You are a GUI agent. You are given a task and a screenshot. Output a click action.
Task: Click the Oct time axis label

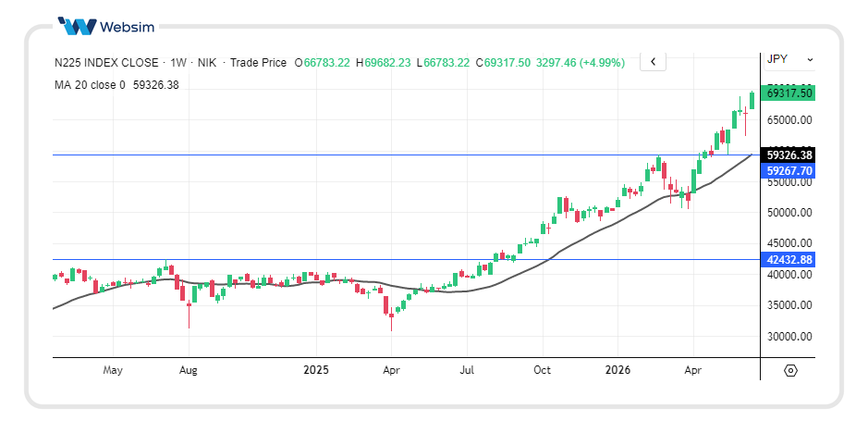[543, 370]
